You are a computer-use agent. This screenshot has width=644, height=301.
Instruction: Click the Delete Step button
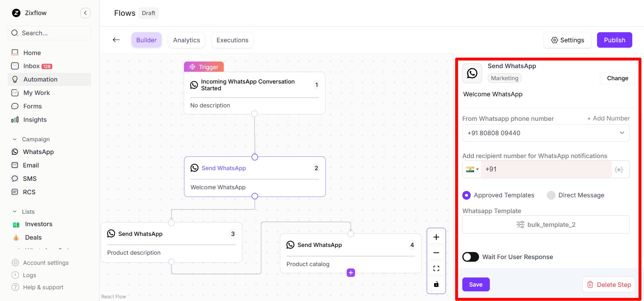[x=609, y=285]
